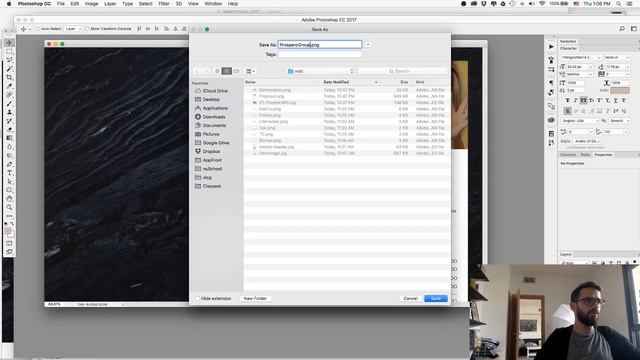Image resolution: width=640 pixels, height=360 pixels.
Task: Toggle Faux Italic in Character panel
Action: tap(576, 100)
